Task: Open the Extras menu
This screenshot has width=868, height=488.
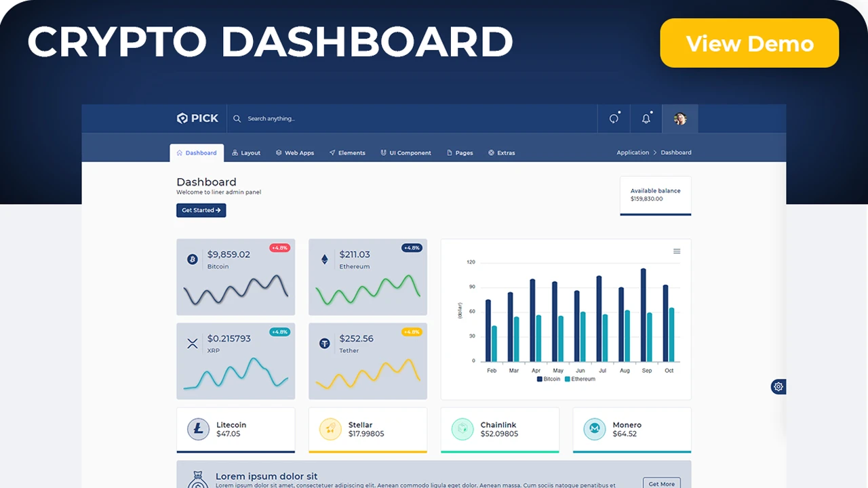Action: tap(502, 152)
